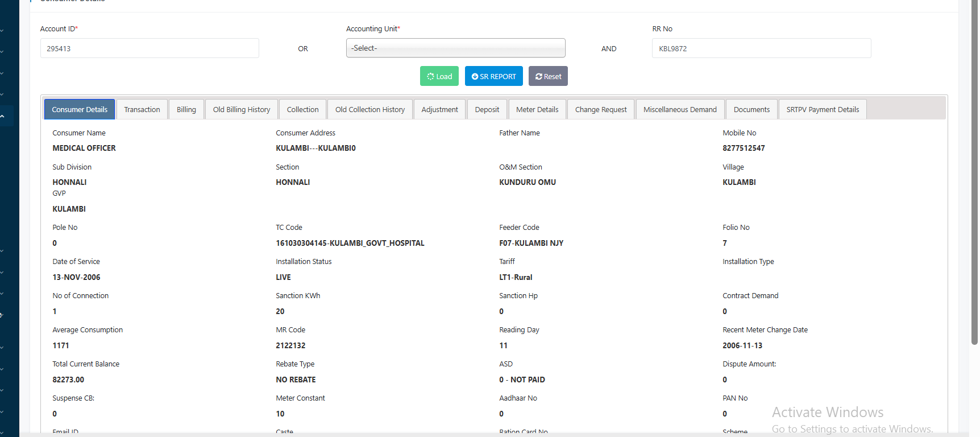Select the Collection tab
This screenshot has width=980, height=437.
[x=302, y=110]
